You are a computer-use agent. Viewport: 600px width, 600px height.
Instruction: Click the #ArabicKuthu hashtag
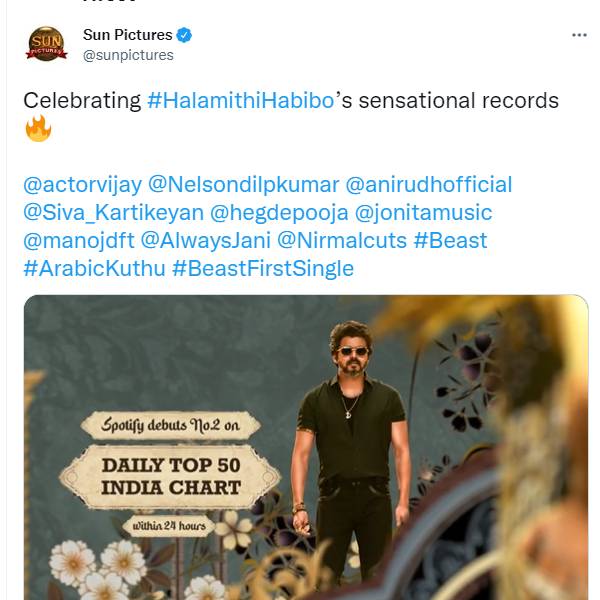pyautogui.click(x=92, y=269)
